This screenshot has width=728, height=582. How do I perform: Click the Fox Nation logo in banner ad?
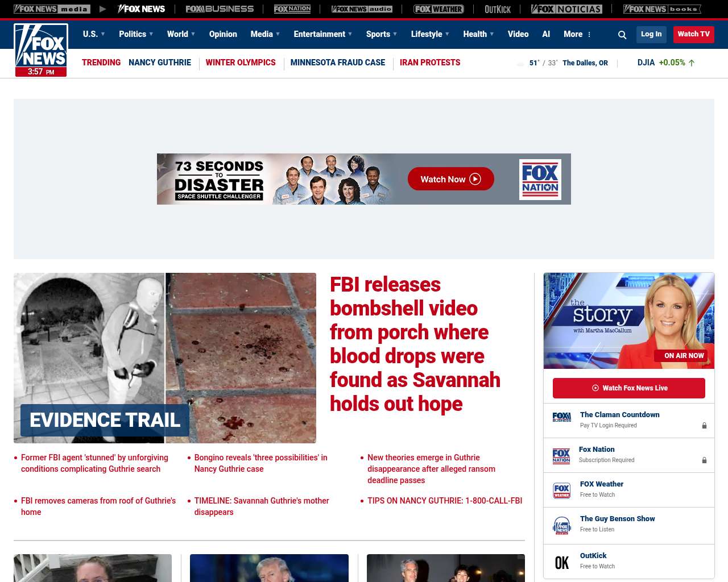540,180
